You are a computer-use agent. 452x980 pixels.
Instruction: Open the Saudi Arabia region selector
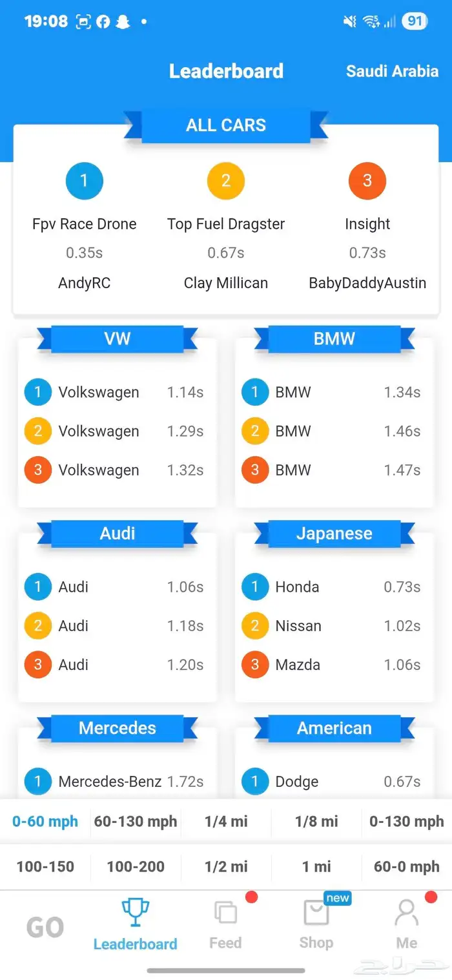tap(392, 71)
